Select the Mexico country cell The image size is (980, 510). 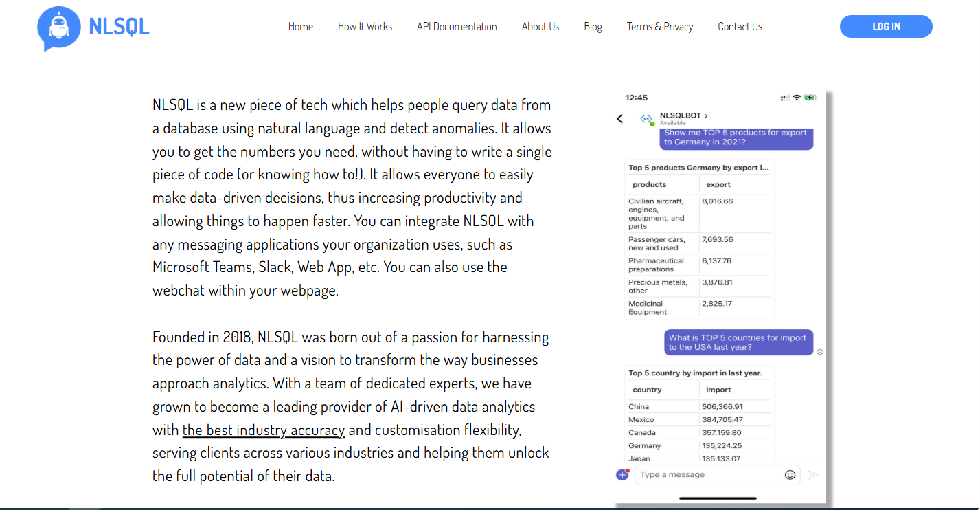pyautogui.click(x=641, y=419)
